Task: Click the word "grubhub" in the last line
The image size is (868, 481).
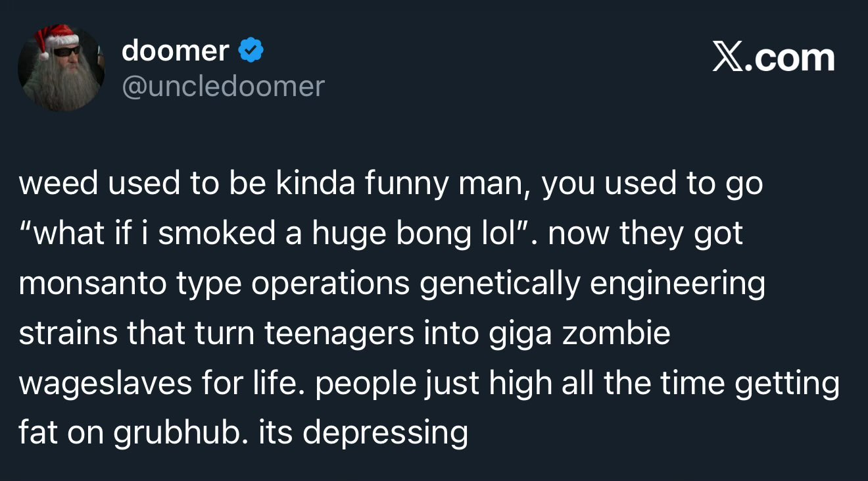Action: [180, 433]
